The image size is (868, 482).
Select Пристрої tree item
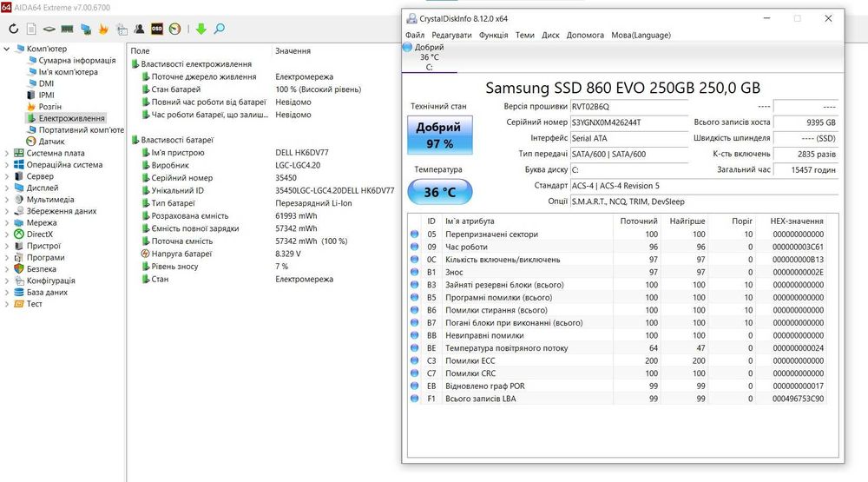tap(43, 246)
